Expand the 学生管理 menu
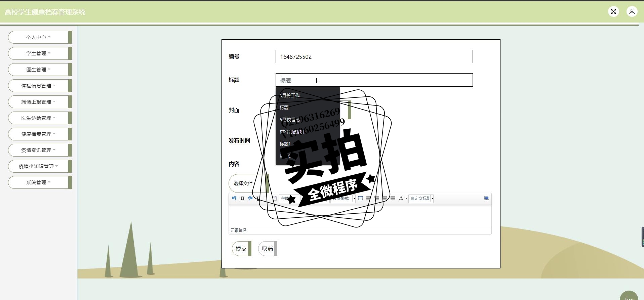This screenshot has width=644, height=300. pyautogui.click(x=40, y=53)
